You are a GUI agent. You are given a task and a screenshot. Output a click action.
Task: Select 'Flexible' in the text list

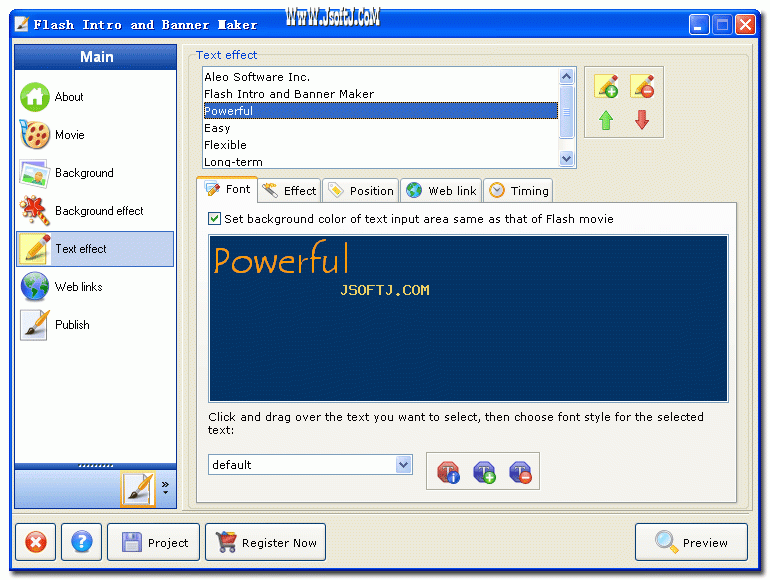coord(381,145)
